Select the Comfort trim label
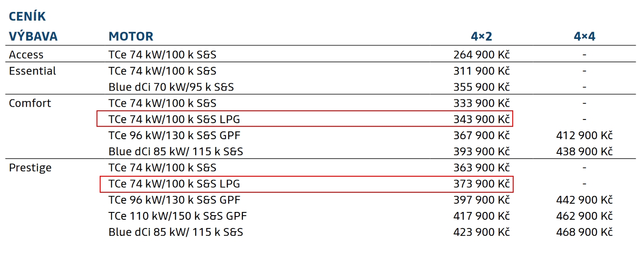The height and width of the screenshot is (255, 644). [30, 103]
